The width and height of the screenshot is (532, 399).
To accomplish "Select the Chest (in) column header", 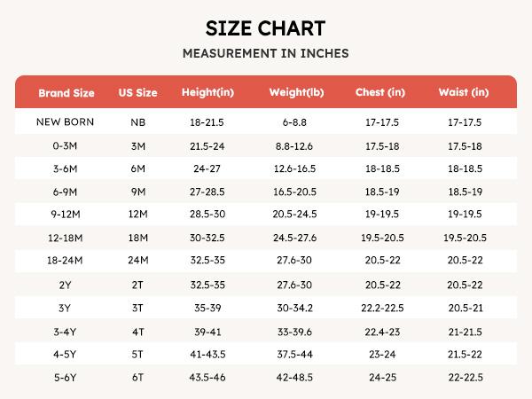I will pyautogui.click(x=379, y=92).
